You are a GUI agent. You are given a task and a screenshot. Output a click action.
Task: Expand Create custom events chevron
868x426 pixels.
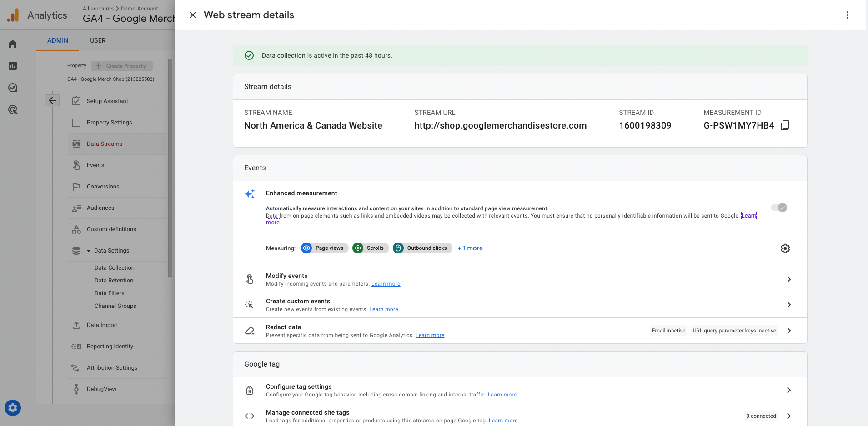tap(789, 305)
